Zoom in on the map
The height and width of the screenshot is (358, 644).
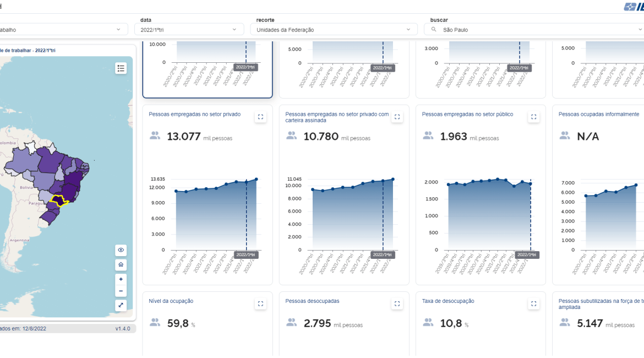(121, 279)
